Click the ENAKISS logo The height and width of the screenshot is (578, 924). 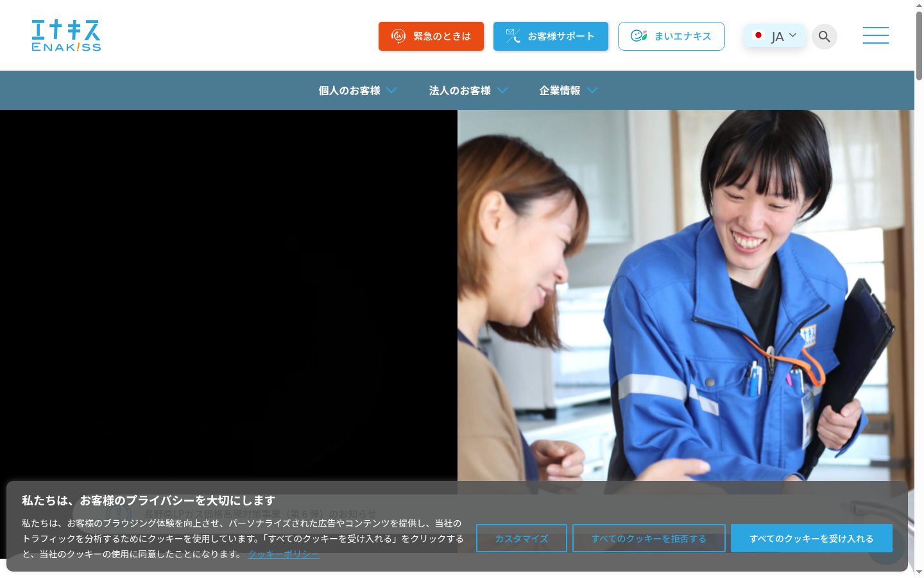coord(66,35)
